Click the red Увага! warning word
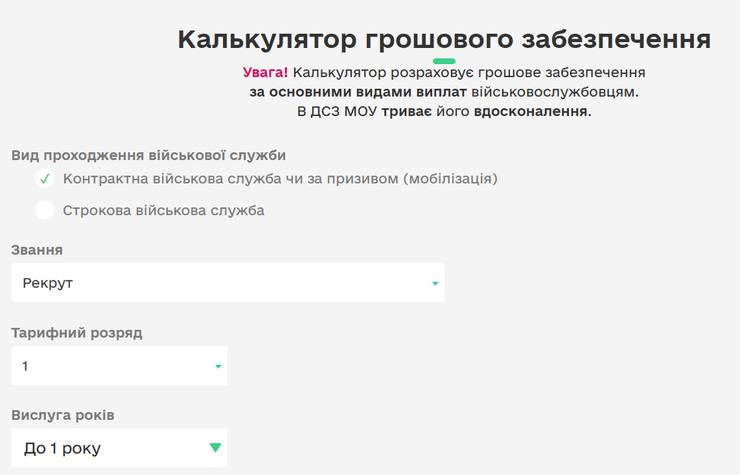 pos(265,73)
